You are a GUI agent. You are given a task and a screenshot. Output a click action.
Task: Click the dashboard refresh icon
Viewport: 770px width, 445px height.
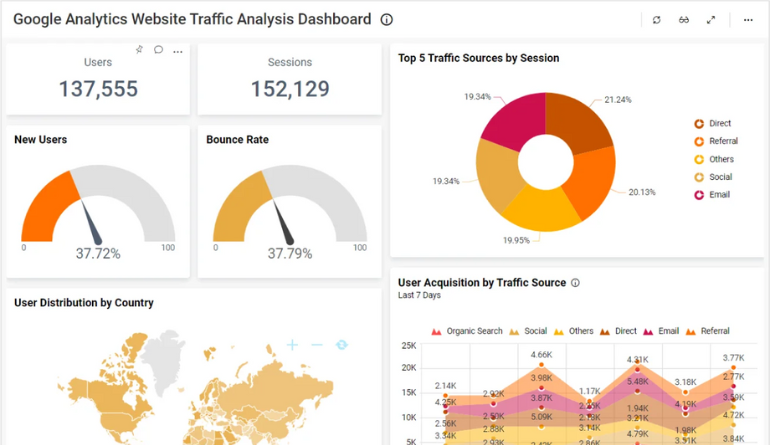coord(656,20)
